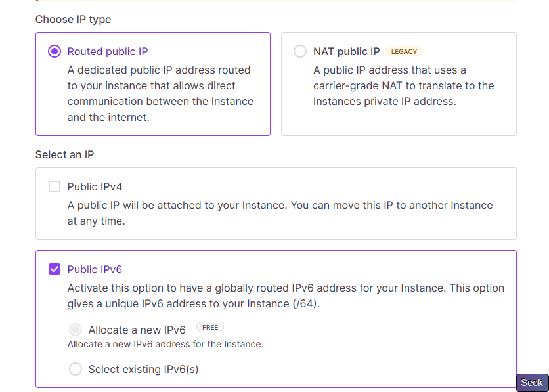The height and width of the screenshot is (392, 549).
Task: Click the "Select existing IPv6(s)" label text
Action: pyautogui.click(x=143, y=369)
